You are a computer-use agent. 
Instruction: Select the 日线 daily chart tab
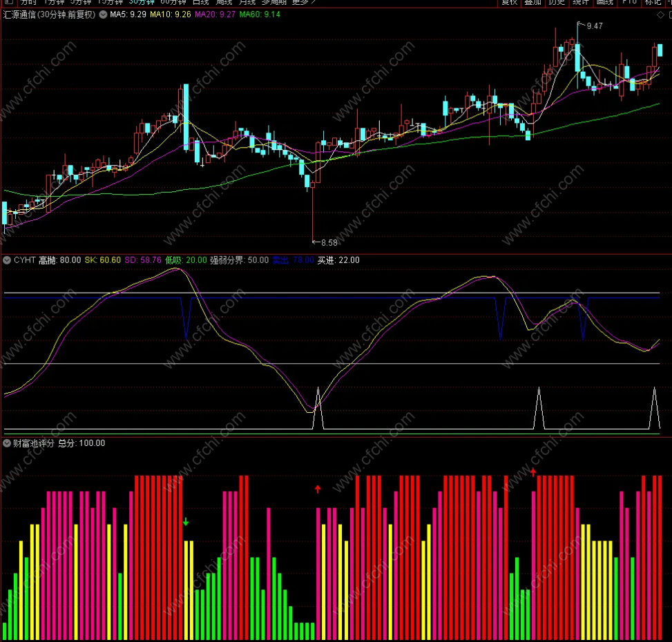tap(201, 2)
